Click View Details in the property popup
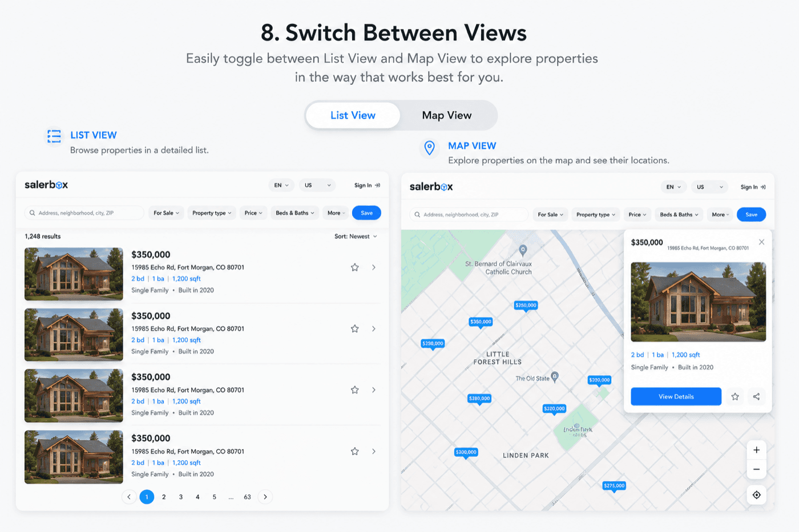 click(676, 396)
